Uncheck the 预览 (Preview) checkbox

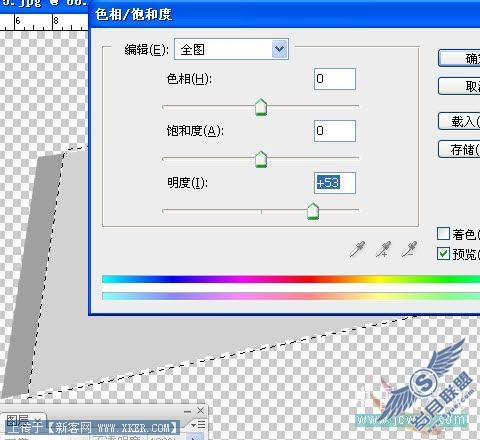(443, 254)
